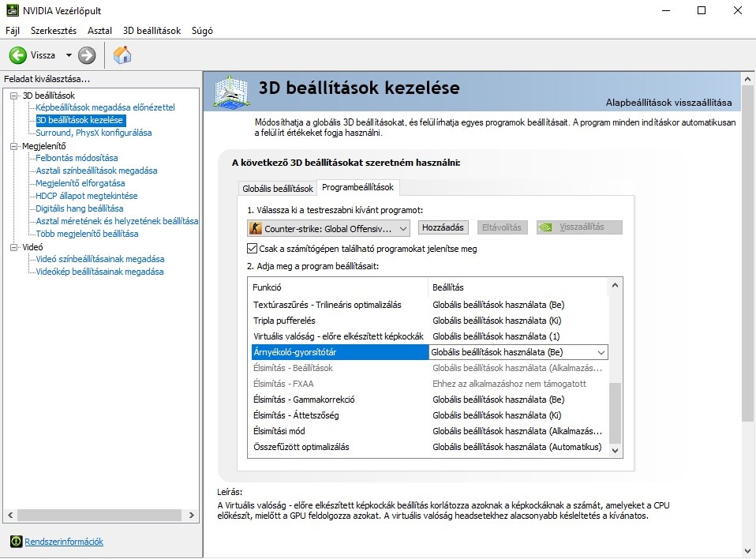Image resolution: width=756 pixels, height=559 pixels.
Task: Select Felbontás módosítása in the task tree
Action: coord(77,158)
